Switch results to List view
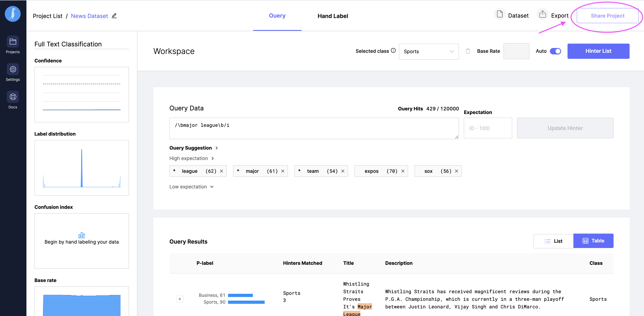 pos(553,241)
